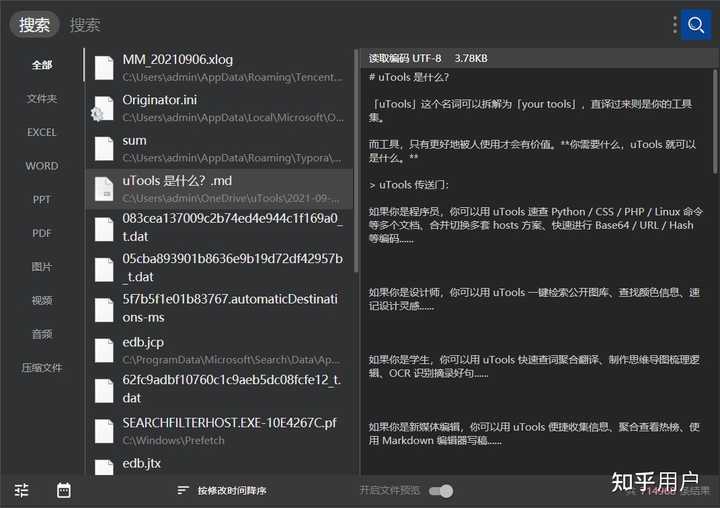Click the OneDrive\uTools path text
Screen dimensions: 720x508
[231, 198]
